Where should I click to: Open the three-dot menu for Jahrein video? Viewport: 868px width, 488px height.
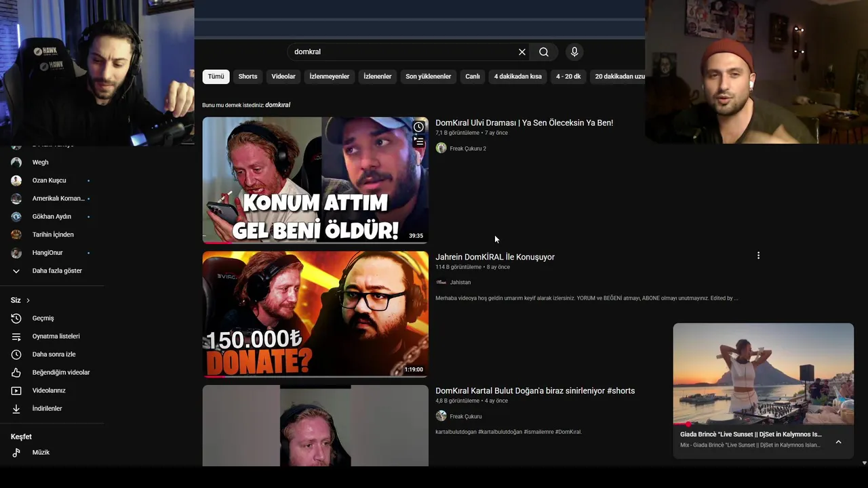(x=758, y=256)
